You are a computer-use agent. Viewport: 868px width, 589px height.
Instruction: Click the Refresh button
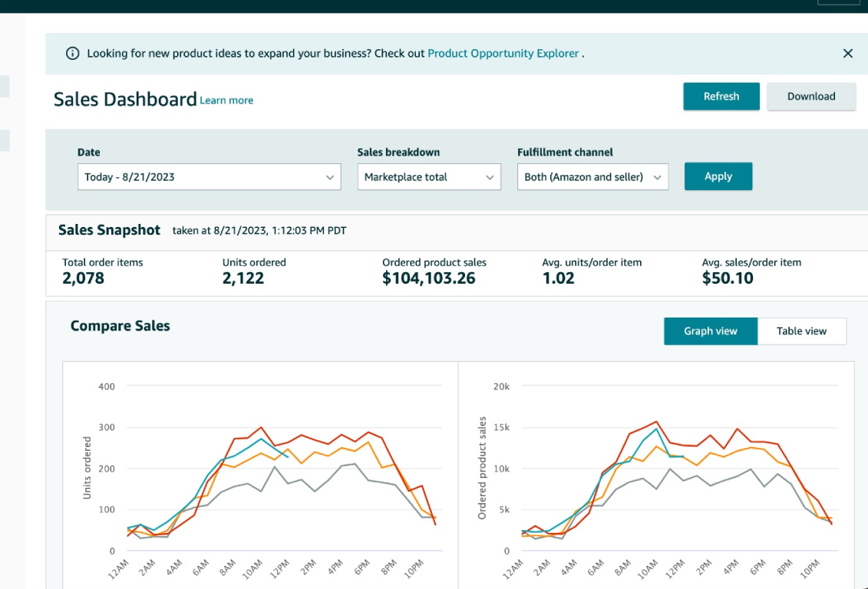coord(721,96)
